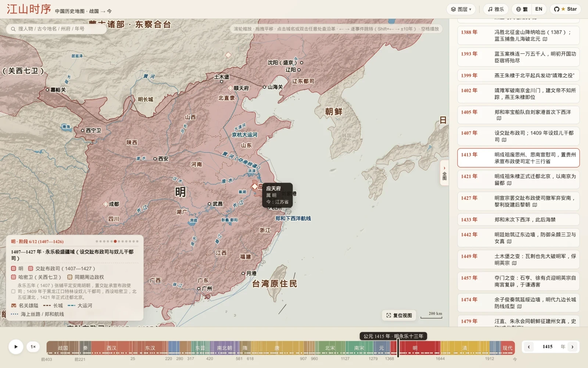This screenshot has width=588, height=368.
Task: Select the 1457 年 夺门之变 event card
Action: 519,281
